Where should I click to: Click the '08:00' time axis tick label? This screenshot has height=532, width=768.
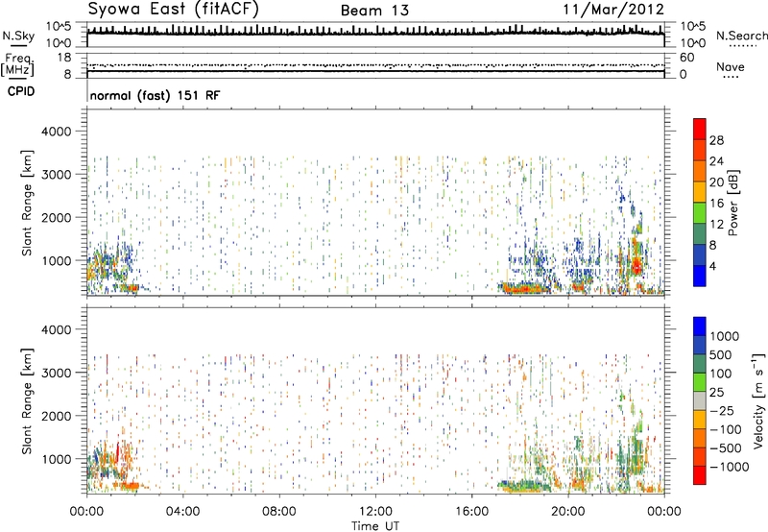coord(278,512)
